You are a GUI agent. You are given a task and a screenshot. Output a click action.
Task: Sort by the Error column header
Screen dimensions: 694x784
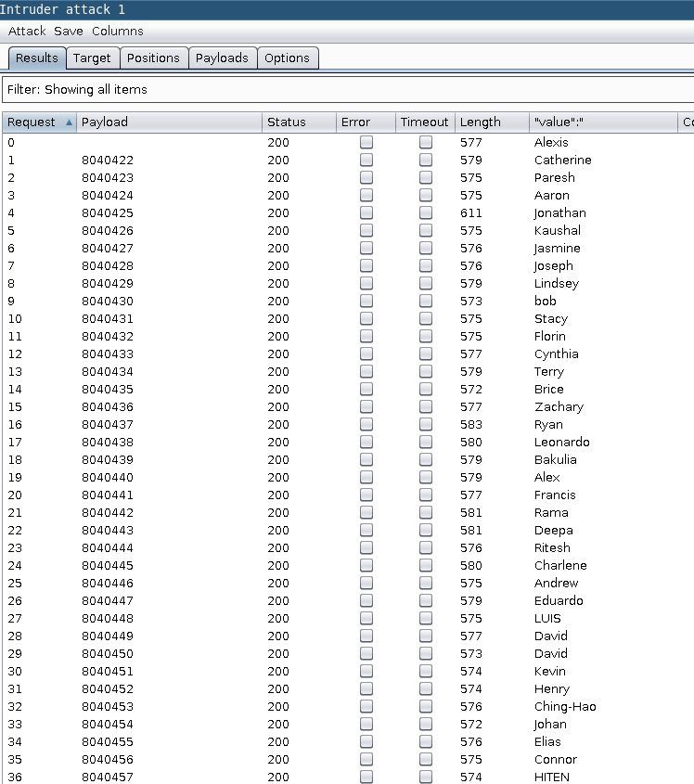(x=366, y=122)
